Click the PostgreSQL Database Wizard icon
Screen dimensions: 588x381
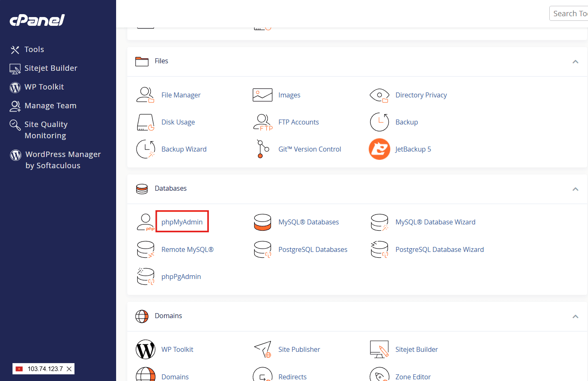(x=379, y=249)
